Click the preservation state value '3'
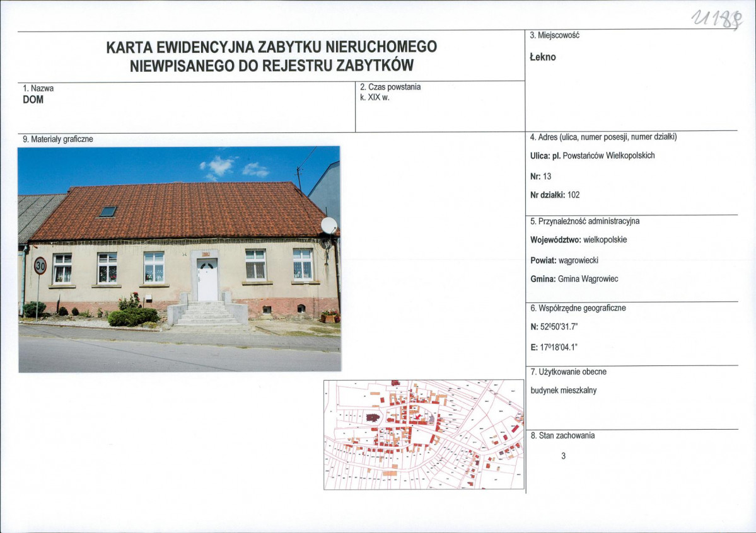 point(563,456)
